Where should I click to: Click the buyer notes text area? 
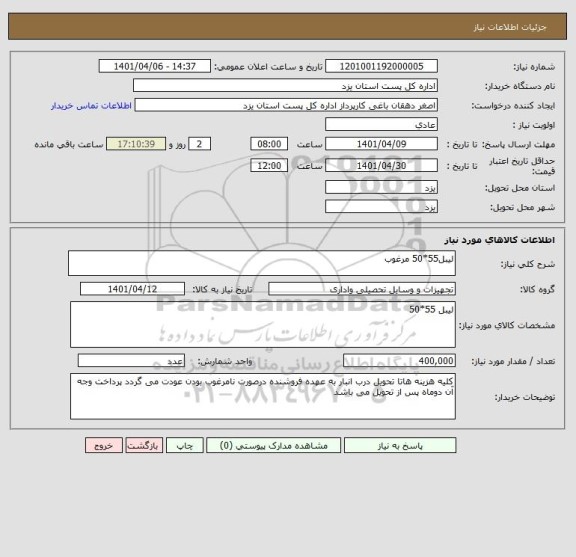coord(263,396)
